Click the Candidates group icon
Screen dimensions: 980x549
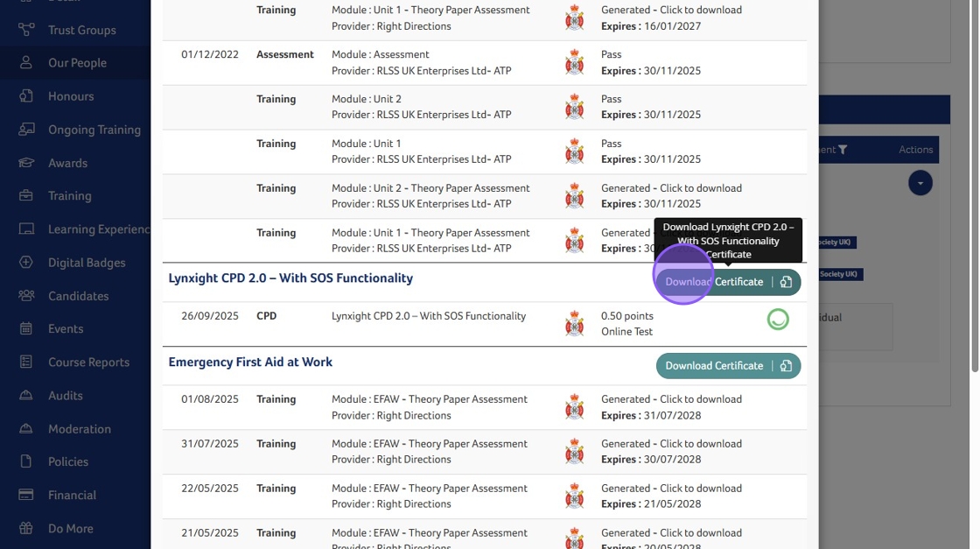[26, 295]
